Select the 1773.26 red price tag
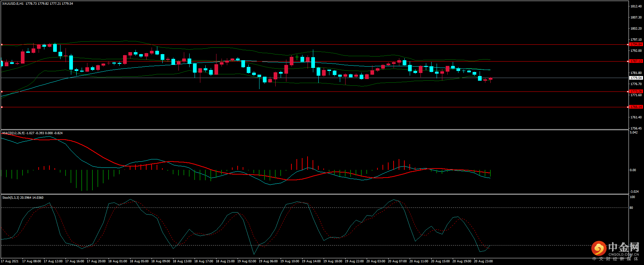644x265 pixels. [x=636, y=91]
